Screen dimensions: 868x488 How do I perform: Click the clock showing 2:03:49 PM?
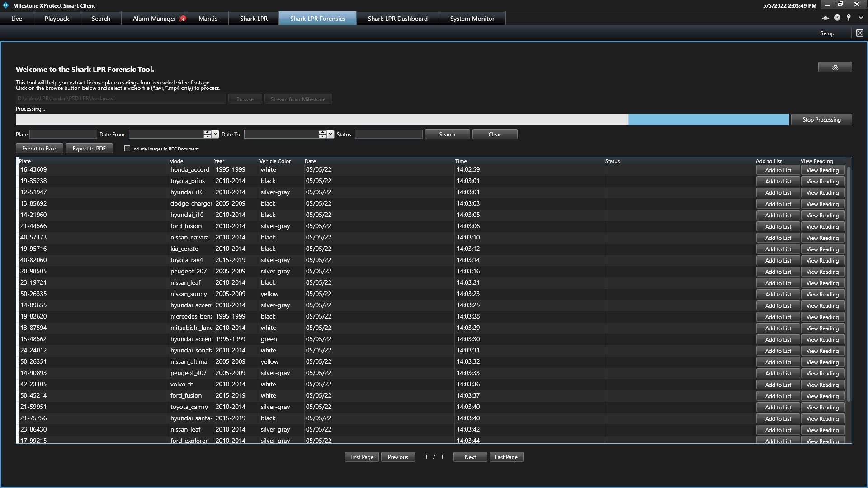789,5
